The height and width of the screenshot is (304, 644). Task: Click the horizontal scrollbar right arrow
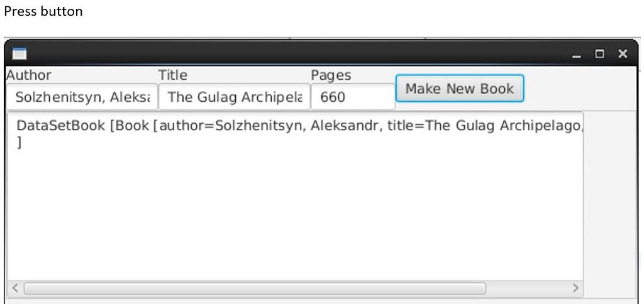pos(575,288)
